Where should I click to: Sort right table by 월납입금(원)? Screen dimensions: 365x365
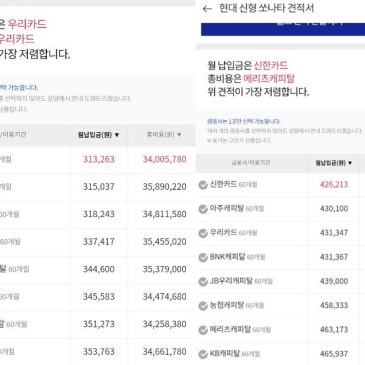pyautogui.click(x=334, y=163)
